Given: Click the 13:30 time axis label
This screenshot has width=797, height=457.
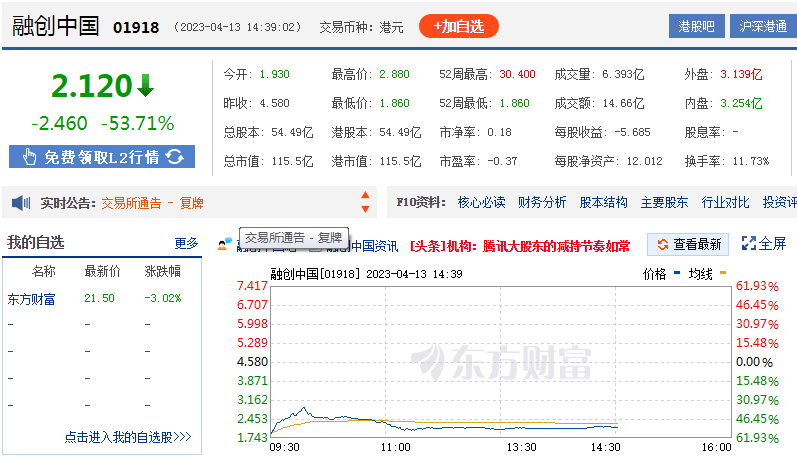Looking at the screenshot, I should [x=522, y=447].
